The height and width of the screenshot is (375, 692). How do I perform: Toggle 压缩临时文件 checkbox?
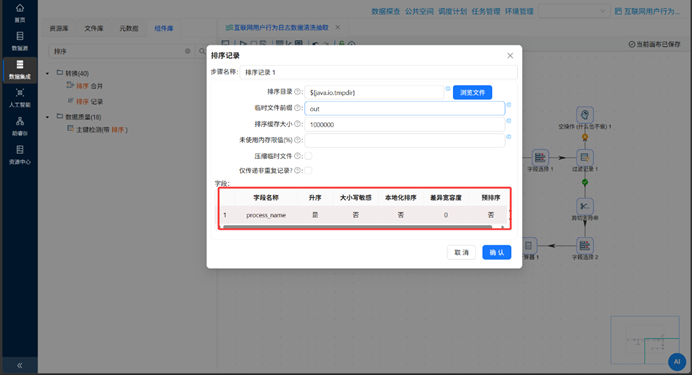click(x=308, y=156)
